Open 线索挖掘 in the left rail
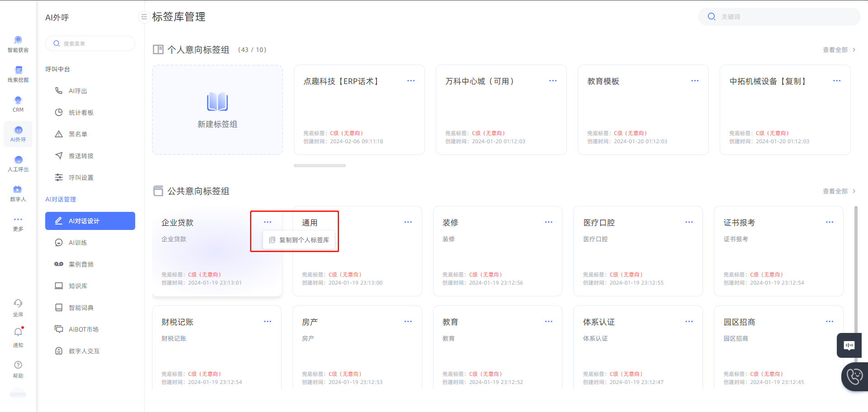Screen dimensions: 868x412 pos(18,74)
